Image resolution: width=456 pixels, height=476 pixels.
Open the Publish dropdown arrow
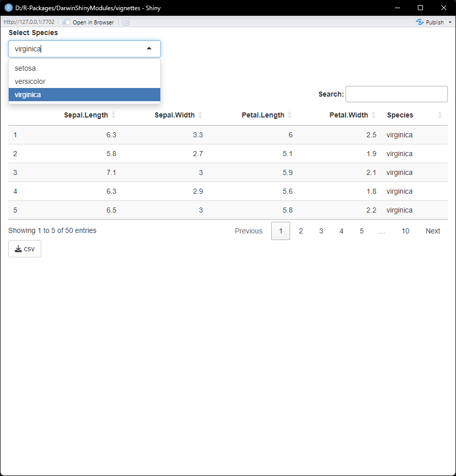click(450, 22)
